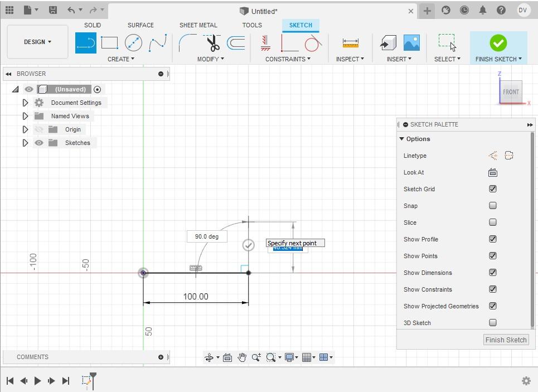Toggle the Show Constraints checkbox

[493, 289]
